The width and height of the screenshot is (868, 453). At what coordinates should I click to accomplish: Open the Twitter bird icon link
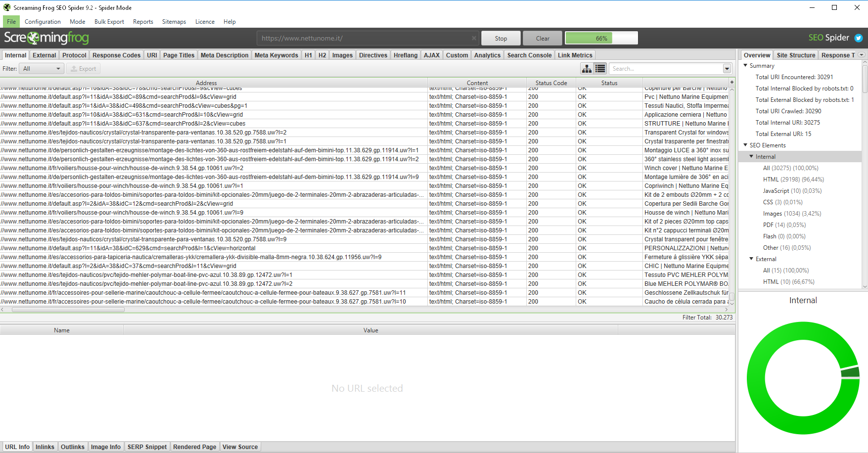(859, 38)
